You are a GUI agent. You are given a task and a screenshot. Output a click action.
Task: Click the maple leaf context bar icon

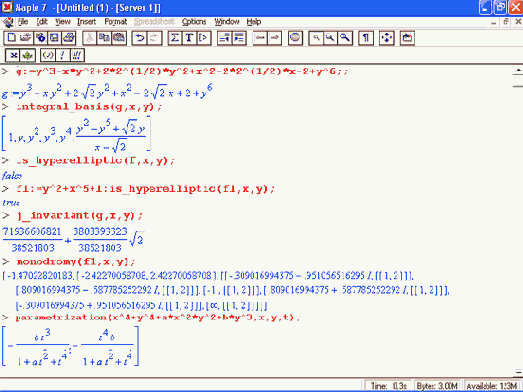[28, 55]
